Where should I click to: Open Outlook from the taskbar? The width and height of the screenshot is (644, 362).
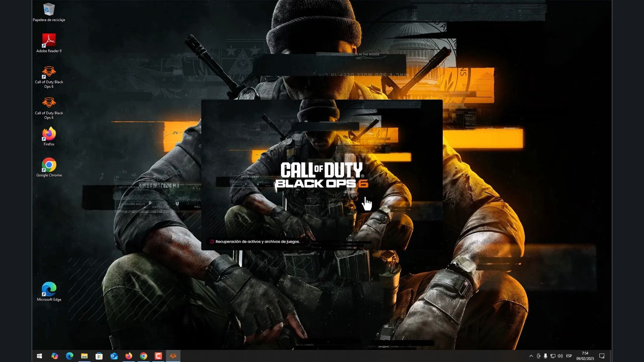pos(114,356)
